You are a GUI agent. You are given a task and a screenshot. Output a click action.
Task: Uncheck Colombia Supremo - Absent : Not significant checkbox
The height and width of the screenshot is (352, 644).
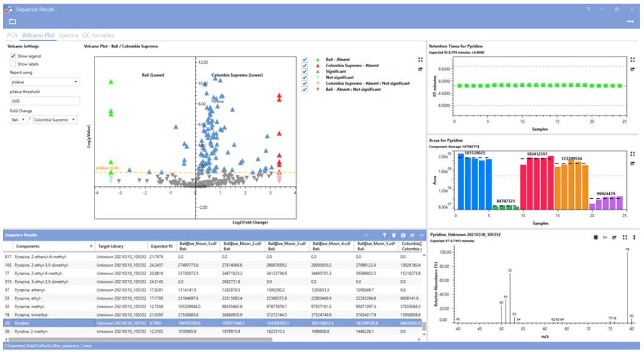[305, 84]
